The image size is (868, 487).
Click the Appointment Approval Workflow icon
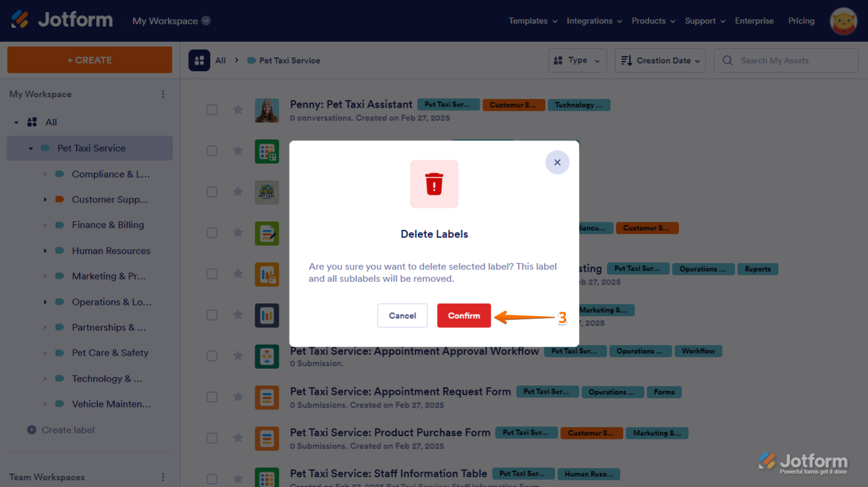(267, 356)
